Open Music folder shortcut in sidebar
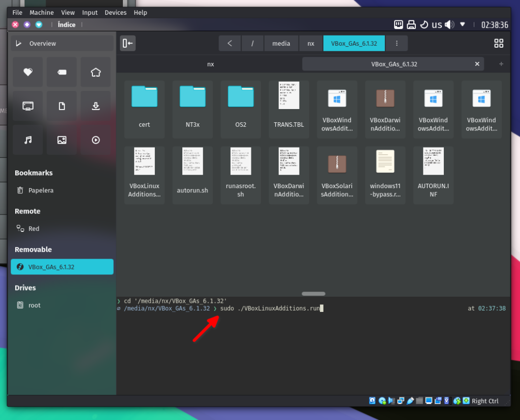This screenshot has width=520, height=420. point(28,140)
